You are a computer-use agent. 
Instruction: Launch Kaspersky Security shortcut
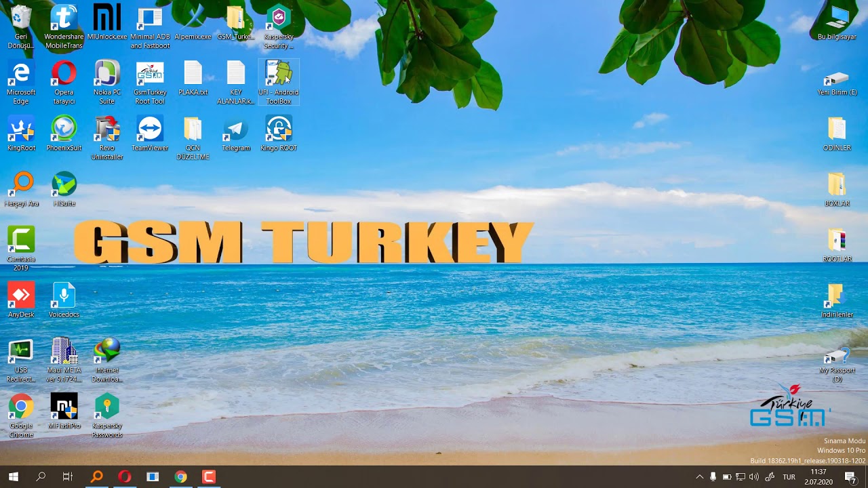tap(279, 27)
